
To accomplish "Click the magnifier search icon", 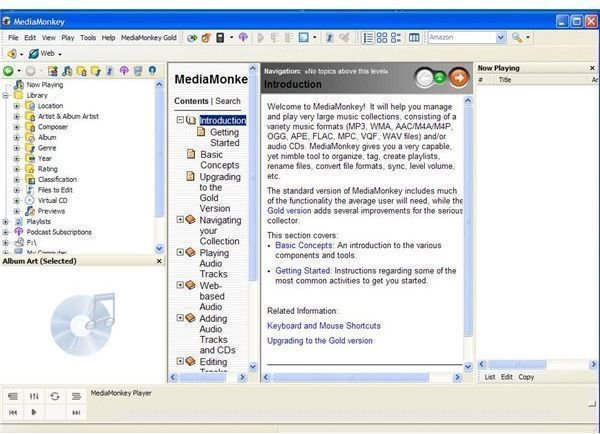I will point(517,38).
